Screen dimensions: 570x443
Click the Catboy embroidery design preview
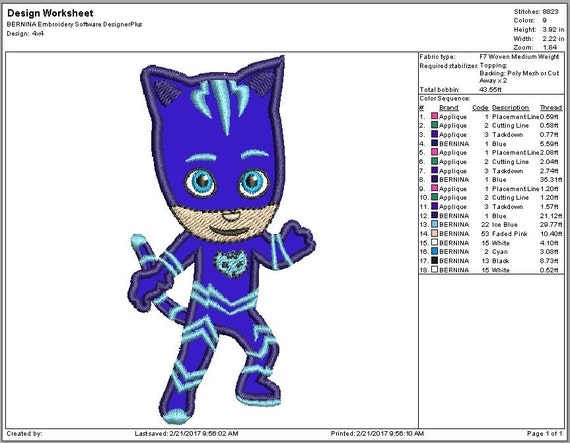pyautogui.click(x=222, y=240)
